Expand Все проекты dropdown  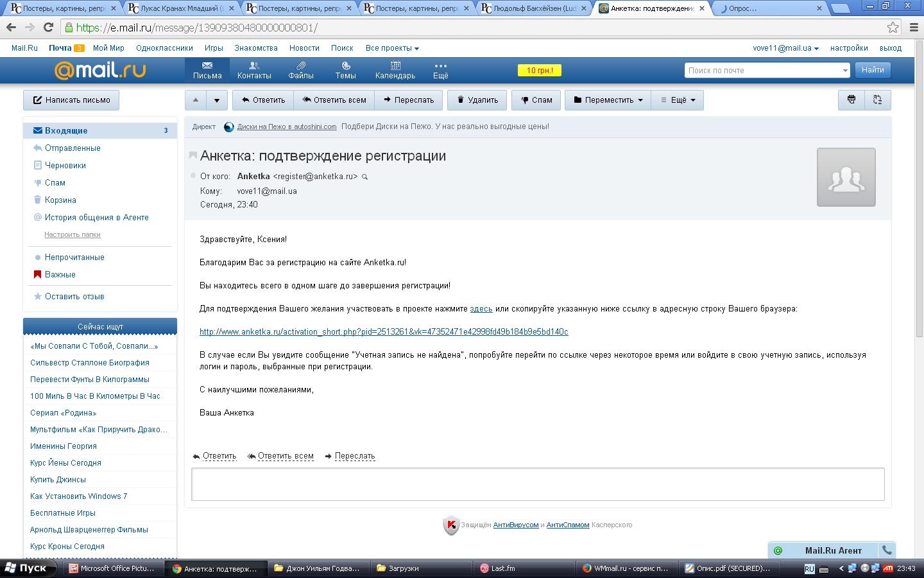(x=392, y=48)
